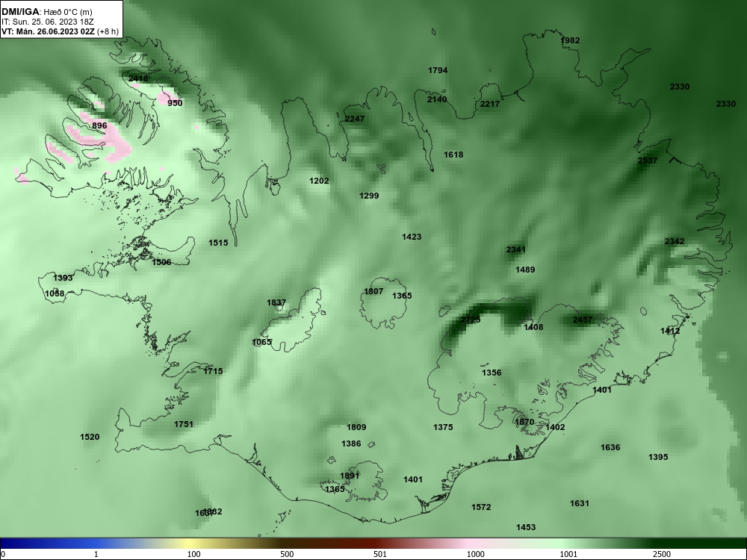Click the map value 2725

point(471,320)
